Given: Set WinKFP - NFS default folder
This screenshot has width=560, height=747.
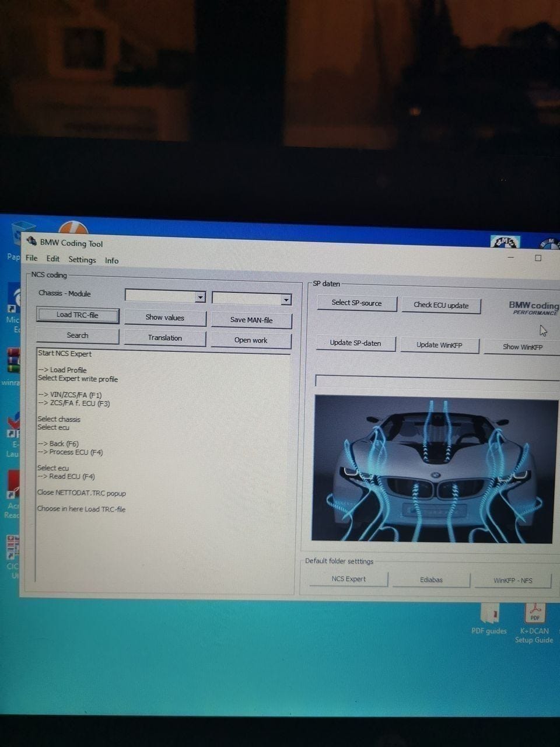Looking at the screenshot, I should tap(513, 581).
